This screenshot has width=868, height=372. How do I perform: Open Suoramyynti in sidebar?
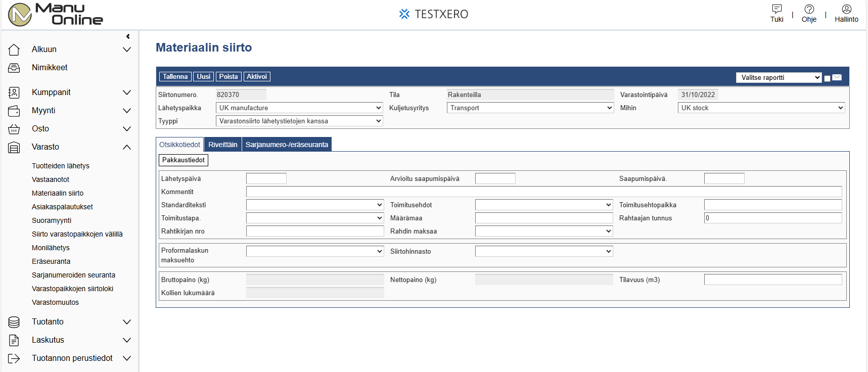tap(52, 220)
